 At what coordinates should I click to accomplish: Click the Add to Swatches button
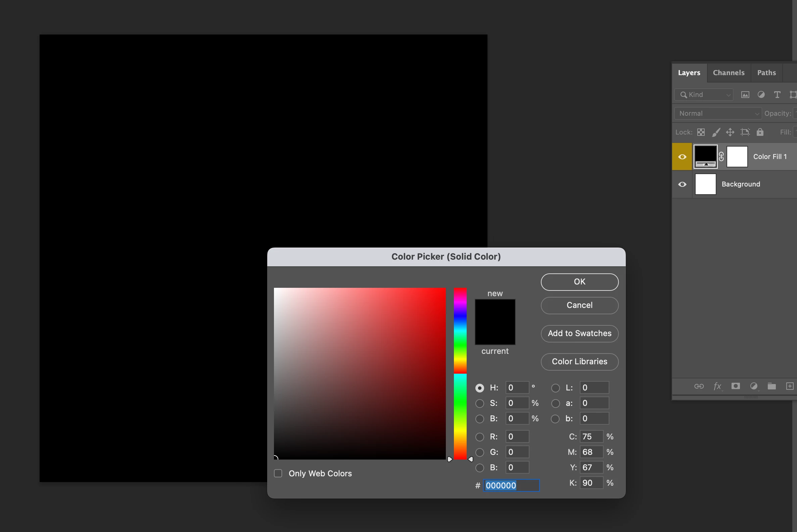point(579,333)
